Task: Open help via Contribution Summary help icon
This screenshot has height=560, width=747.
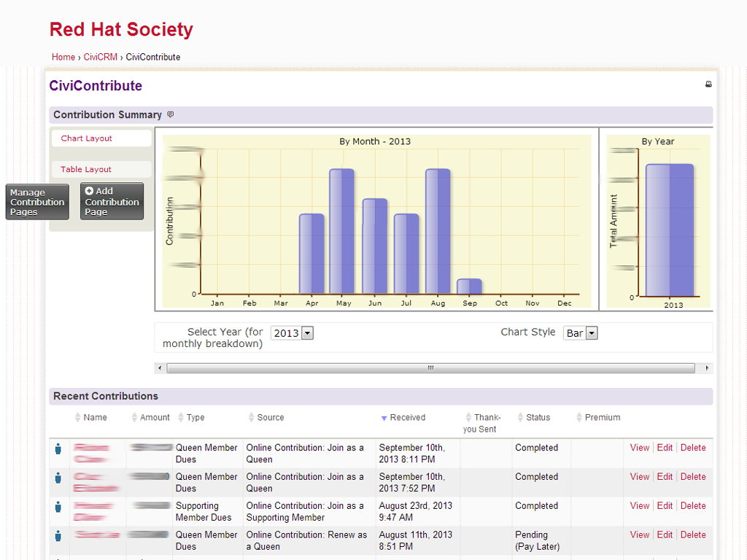Action: (171, 114)
